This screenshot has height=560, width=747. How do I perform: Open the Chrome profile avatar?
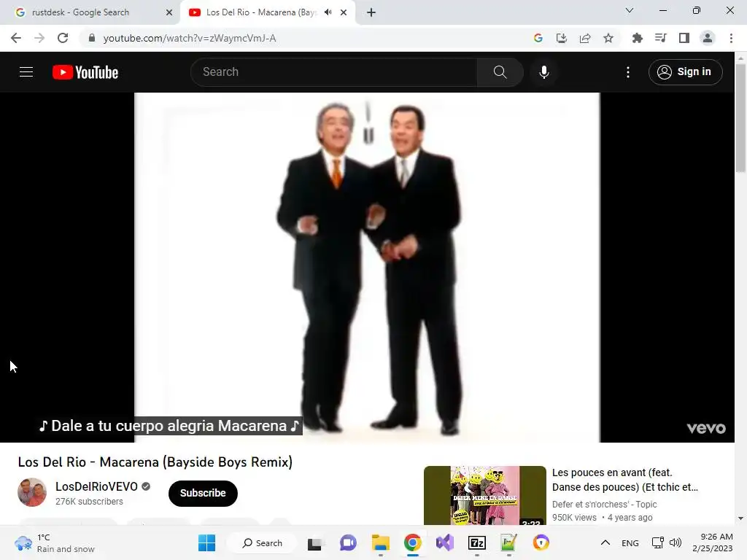[708, 38]
